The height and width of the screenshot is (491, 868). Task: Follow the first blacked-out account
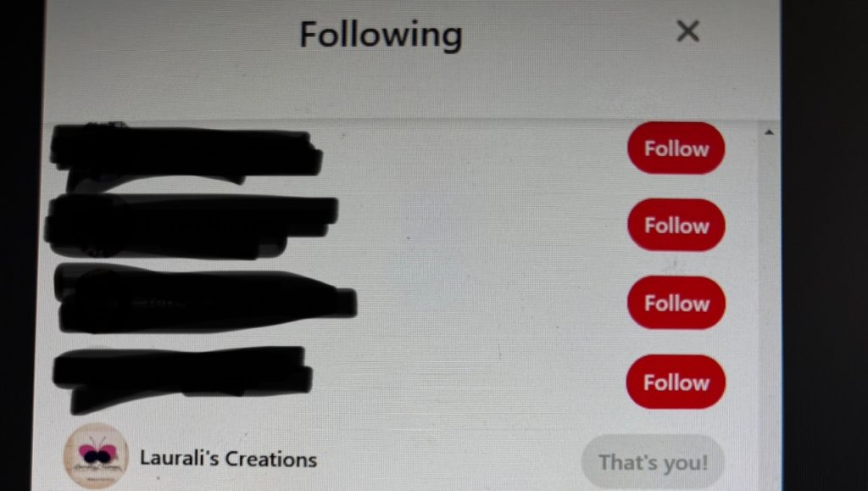(676, 148)
